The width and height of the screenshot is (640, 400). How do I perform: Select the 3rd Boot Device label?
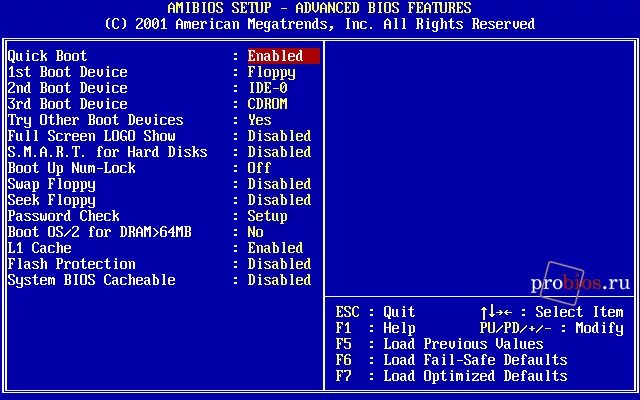[x=68, y=104]
